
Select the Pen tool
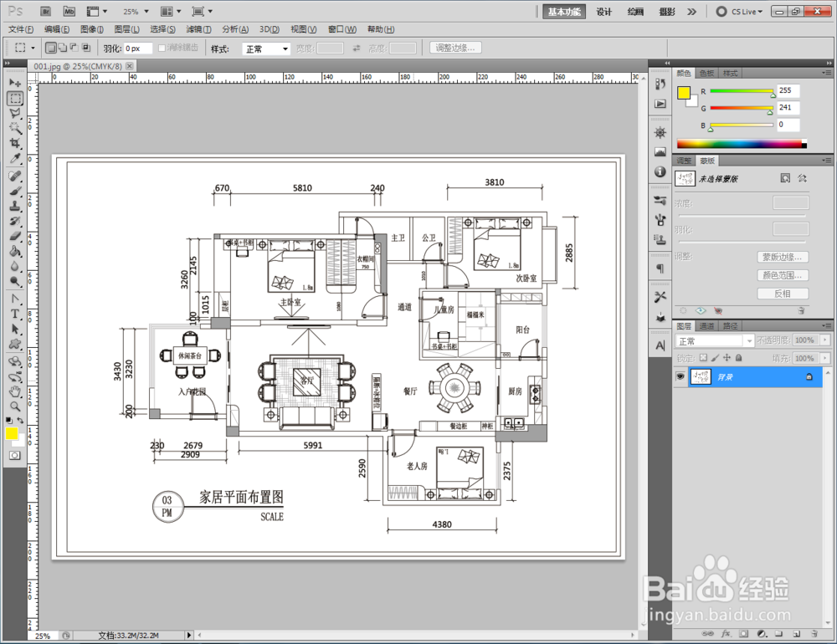tap(15, 299)
